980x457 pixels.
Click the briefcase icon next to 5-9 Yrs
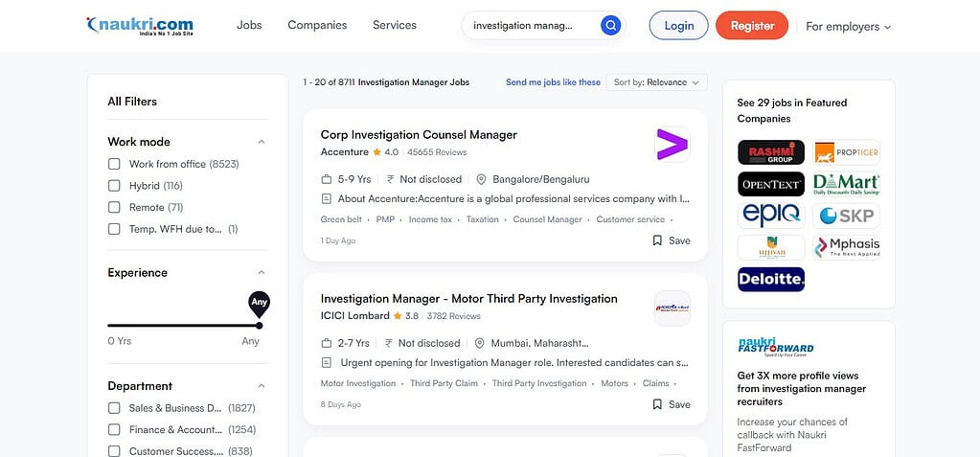326,179
